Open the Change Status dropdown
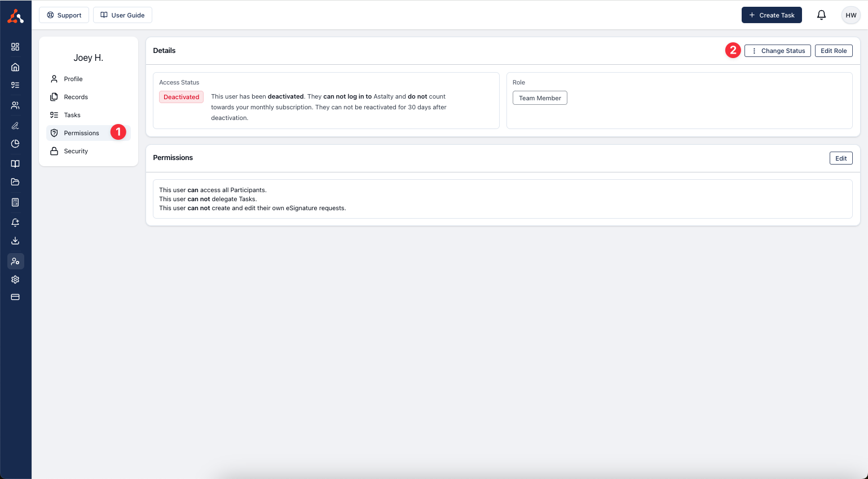The width and height of the screenshot is (868, 479). [777, 51]
